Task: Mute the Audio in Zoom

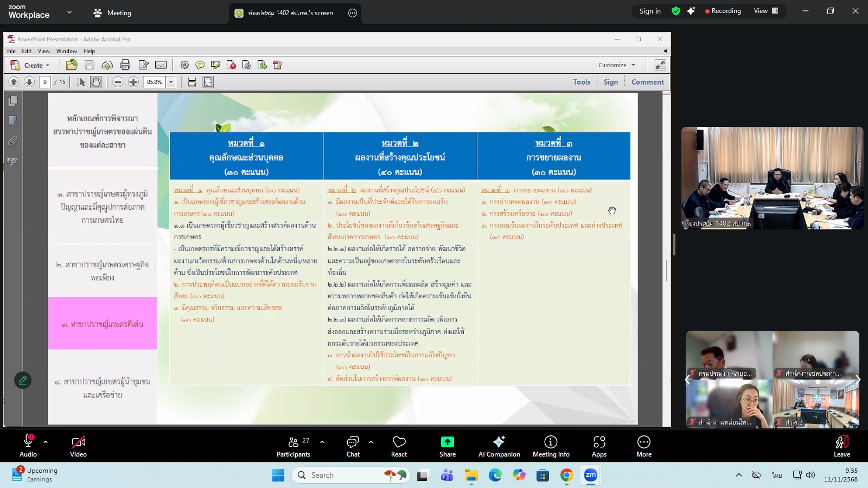Action: (x=27, y=446)
